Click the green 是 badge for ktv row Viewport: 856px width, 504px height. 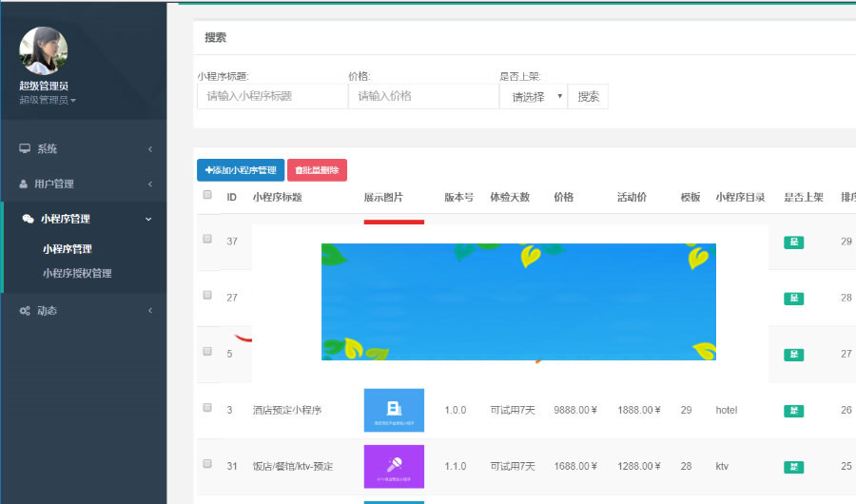793,467
